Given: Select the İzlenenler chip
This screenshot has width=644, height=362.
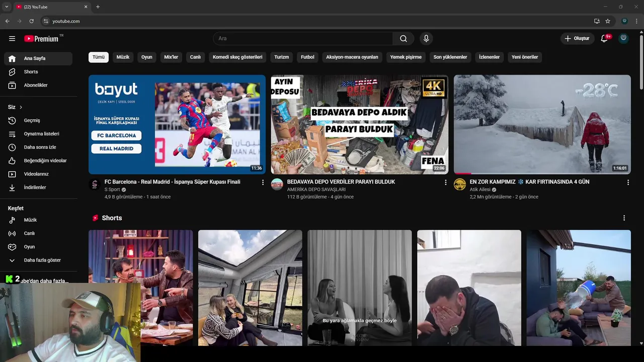Looking at the screenshot, I should pos(489,57).
